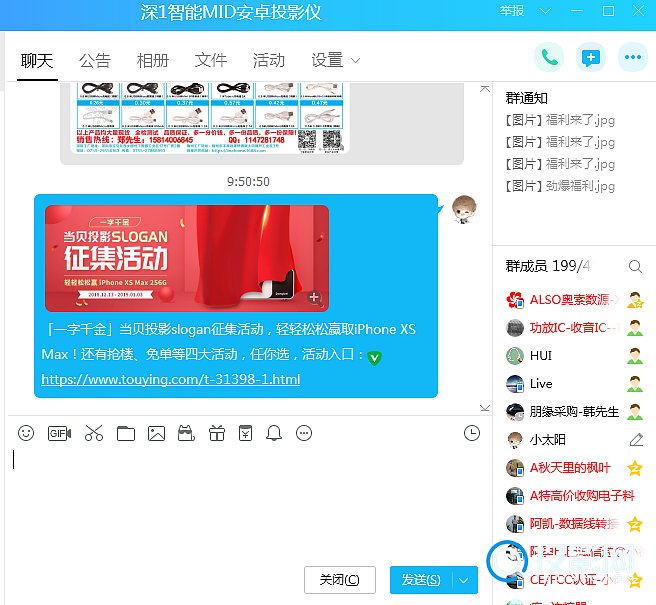Open the title bar dropdown chevron

545,11
